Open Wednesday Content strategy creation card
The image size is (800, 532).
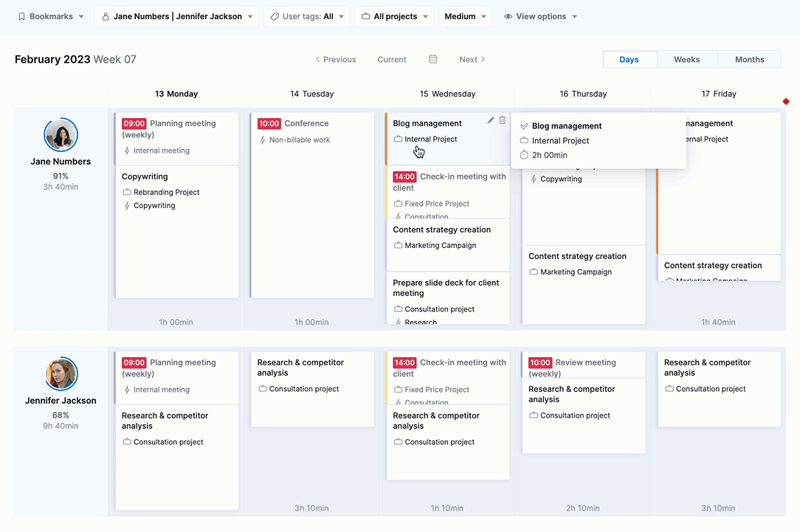(x=447, y=245)
